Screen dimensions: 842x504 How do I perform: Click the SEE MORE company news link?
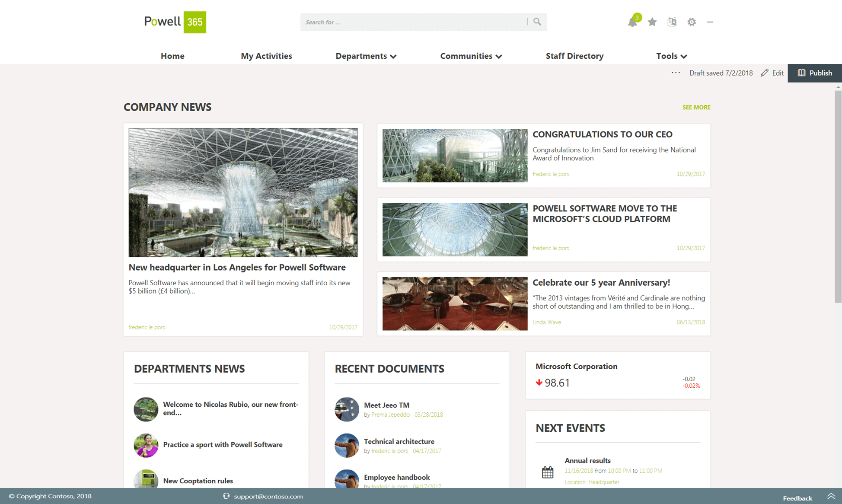(696, 107)
